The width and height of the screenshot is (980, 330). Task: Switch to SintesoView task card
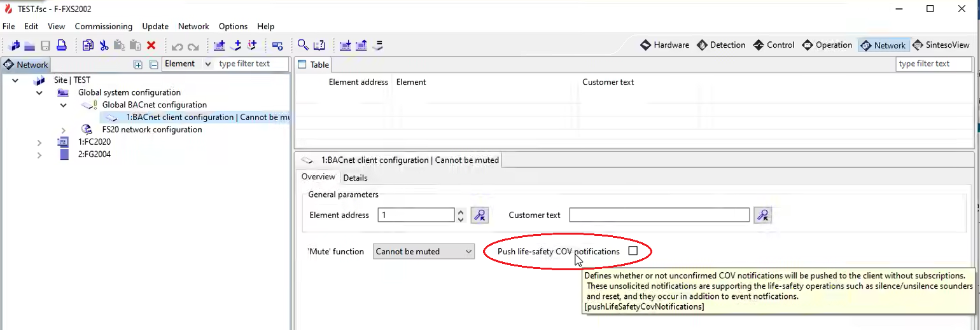click(x=941, y=45)
